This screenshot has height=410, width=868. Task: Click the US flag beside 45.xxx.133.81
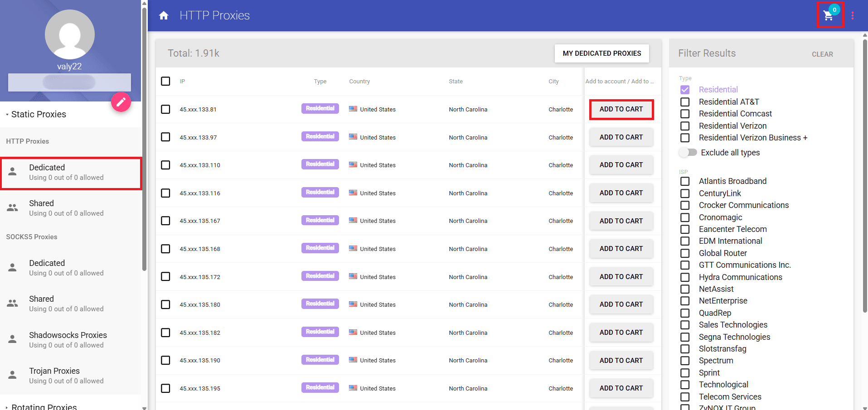(x=353, y=109)
